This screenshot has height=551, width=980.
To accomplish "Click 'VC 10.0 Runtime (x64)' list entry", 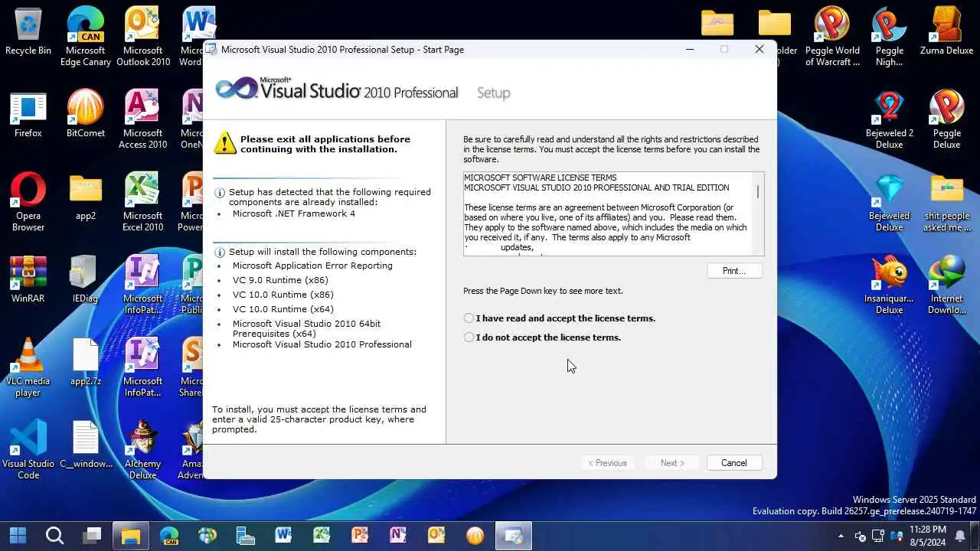I will pos(283,309).
